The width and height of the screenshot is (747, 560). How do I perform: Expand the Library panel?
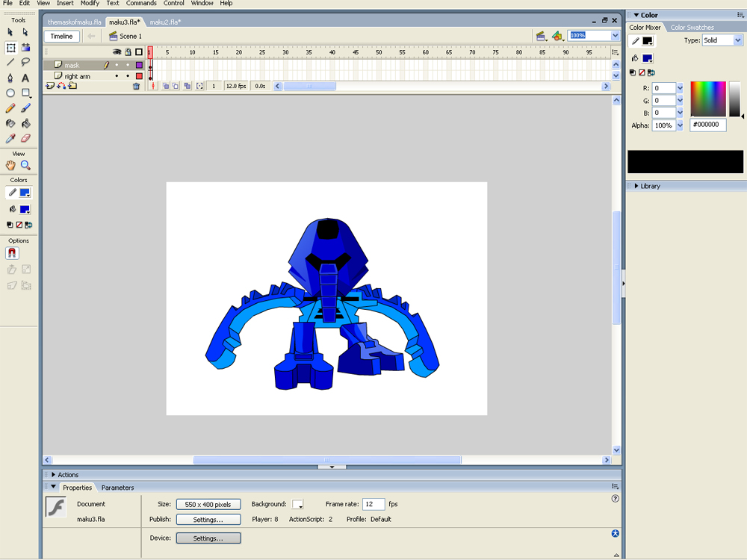[650, 186]
